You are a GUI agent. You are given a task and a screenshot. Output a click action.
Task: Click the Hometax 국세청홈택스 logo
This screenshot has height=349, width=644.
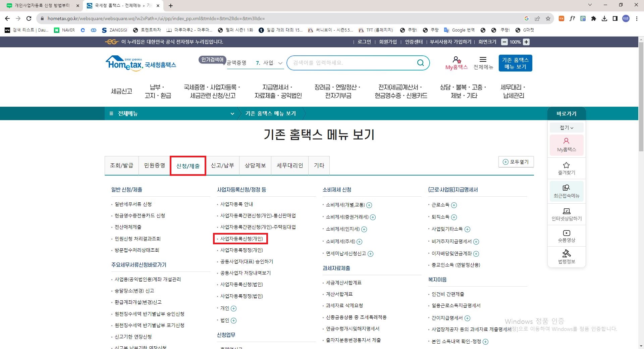(141, 63)
